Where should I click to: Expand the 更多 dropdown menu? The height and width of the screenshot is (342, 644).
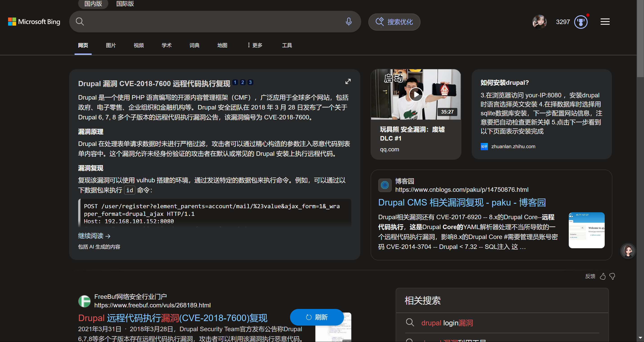255,45
